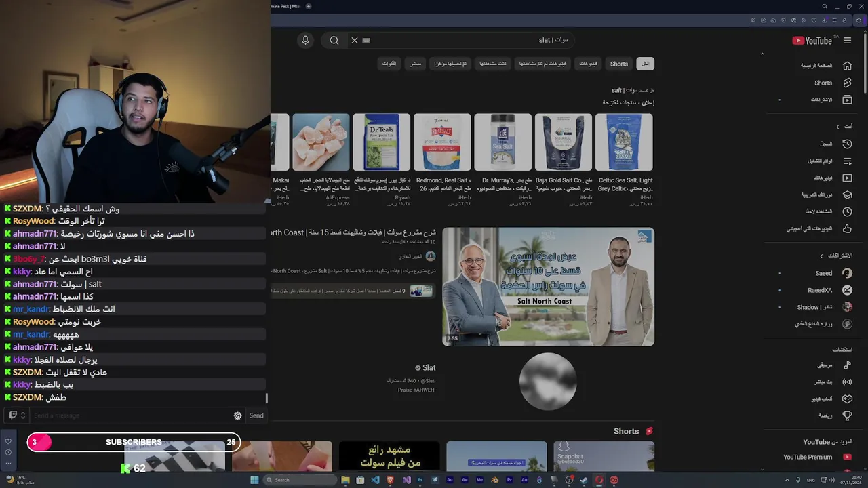Open chat settings gear icon

pos(237,415)
